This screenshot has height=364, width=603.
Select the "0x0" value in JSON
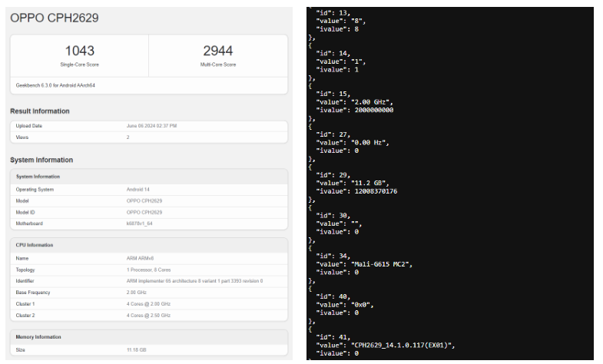click(x=360, y=305)
